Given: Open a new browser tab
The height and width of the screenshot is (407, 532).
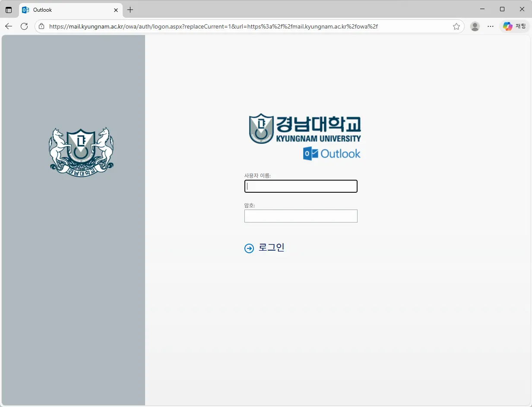Looking at the screenshot, I should (130, 10).
